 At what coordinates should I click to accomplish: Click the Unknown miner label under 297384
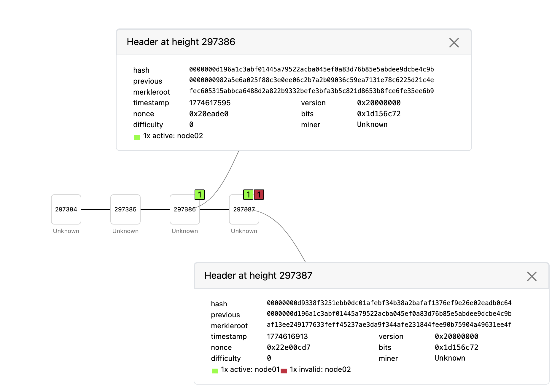pos(66,231)
